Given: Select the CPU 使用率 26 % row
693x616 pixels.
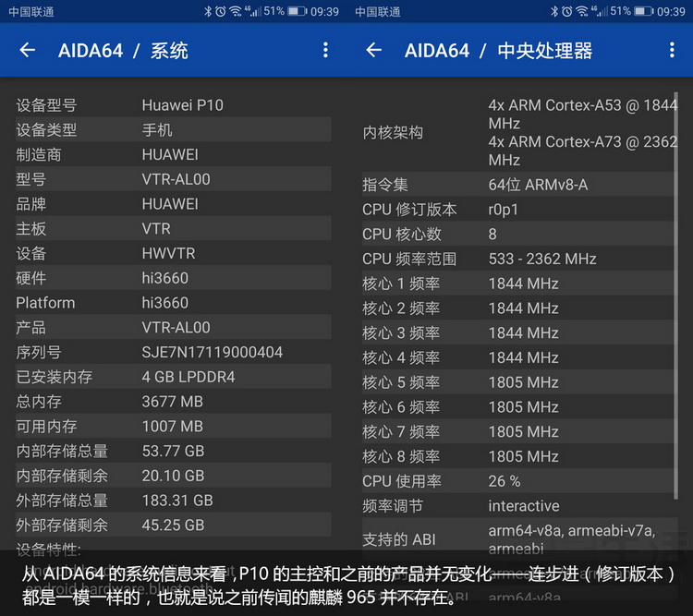Looking at the screenshot, I should [x=519, y=481].
